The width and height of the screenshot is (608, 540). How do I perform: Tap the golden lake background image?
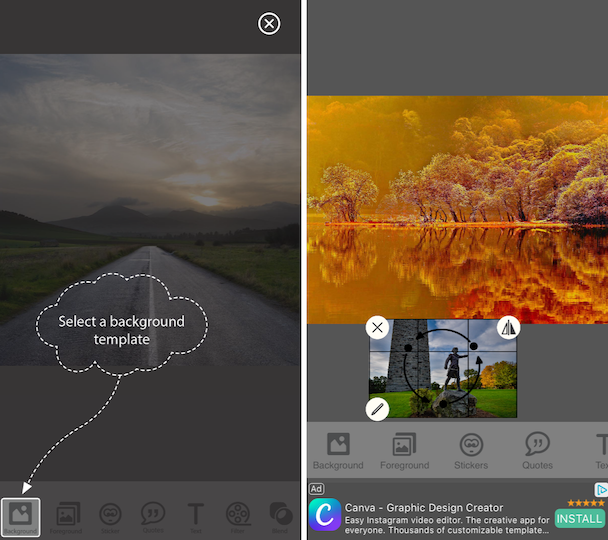tap(458, 210)
